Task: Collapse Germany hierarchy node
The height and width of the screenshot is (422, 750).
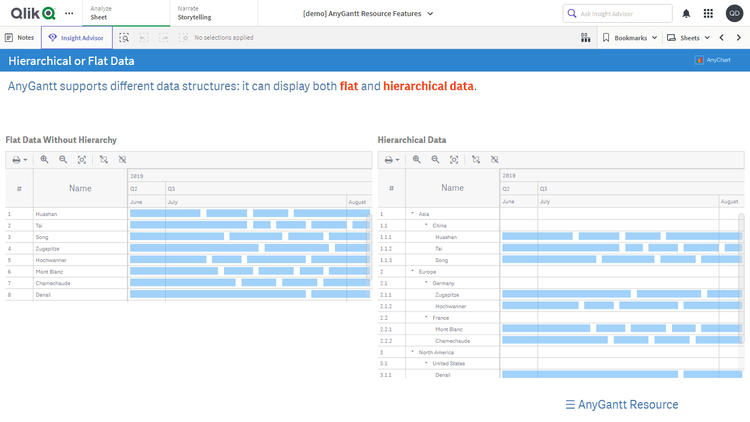Action: (426, 283)
